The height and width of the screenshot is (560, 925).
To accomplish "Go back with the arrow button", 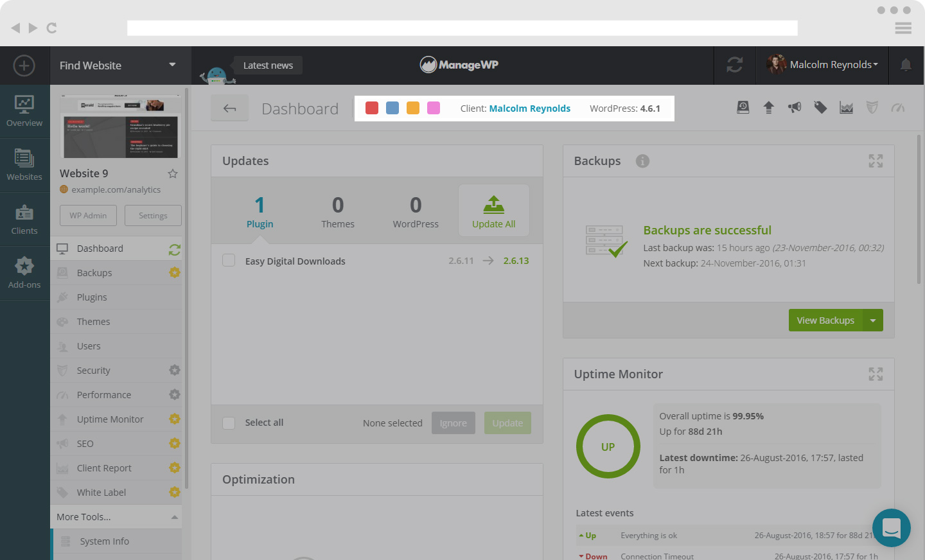I will pos(230,109).
